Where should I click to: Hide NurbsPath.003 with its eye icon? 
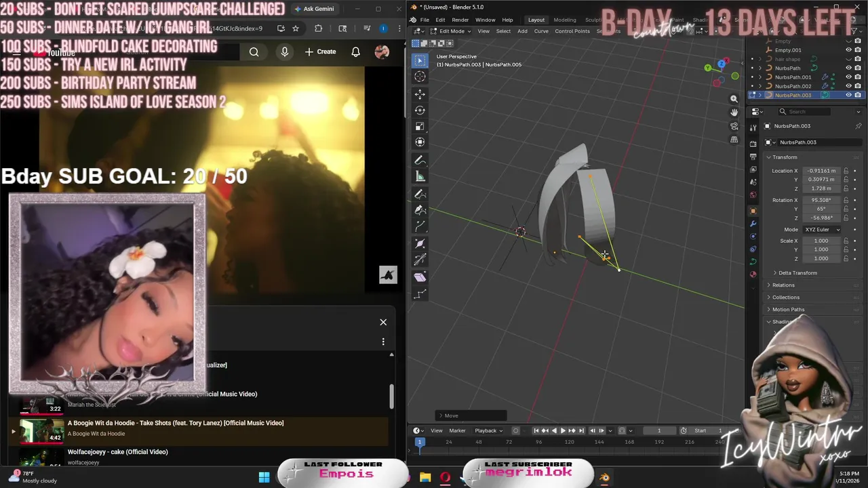[848, 95]
